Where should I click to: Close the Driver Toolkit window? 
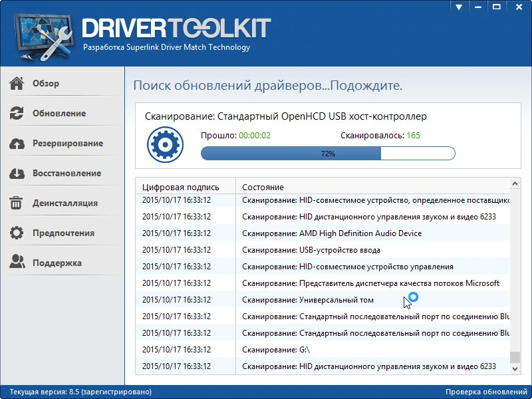pyautogui.click(x=519, y=7)
